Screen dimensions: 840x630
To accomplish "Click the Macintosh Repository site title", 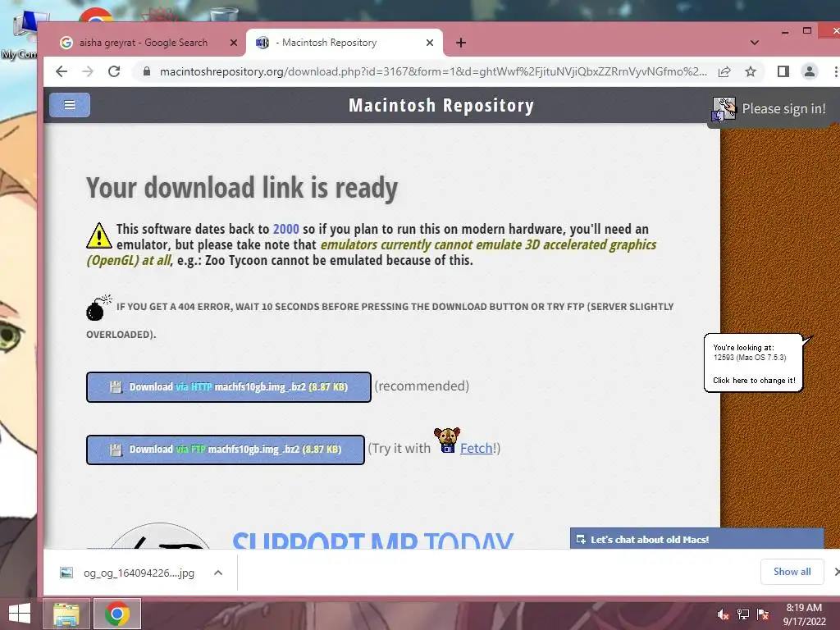I will pyautogui.click(x=441, y=106).
